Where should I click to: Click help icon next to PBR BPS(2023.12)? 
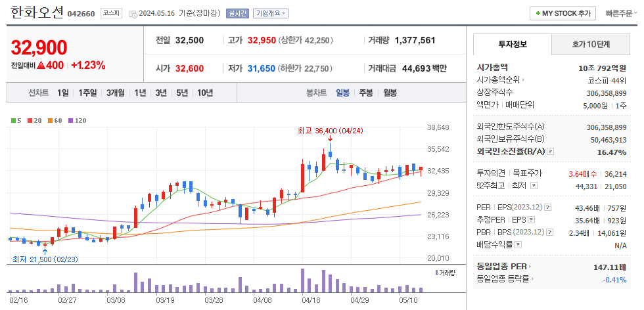click(549, 232)
